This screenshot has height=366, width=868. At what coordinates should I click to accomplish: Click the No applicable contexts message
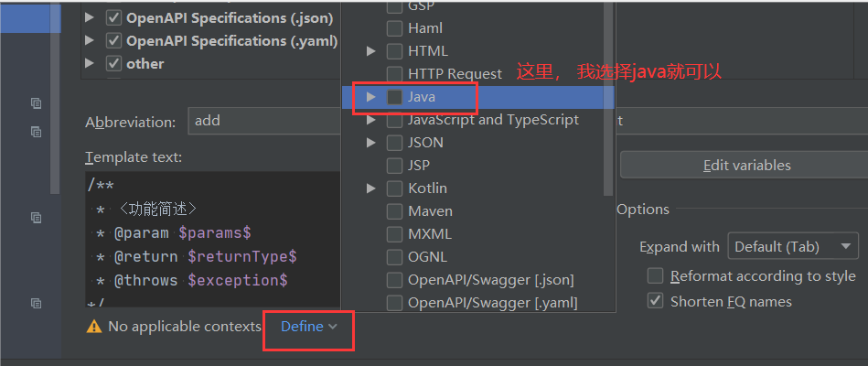point(185,327)
